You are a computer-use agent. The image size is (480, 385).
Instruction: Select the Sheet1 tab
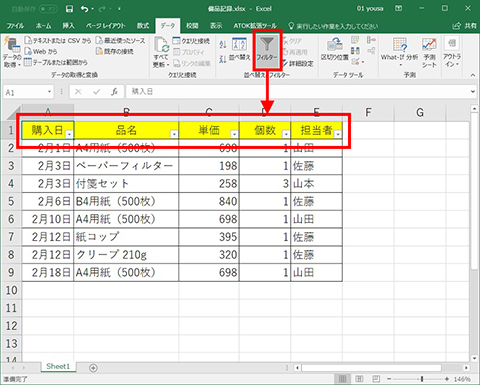point(58,366)
